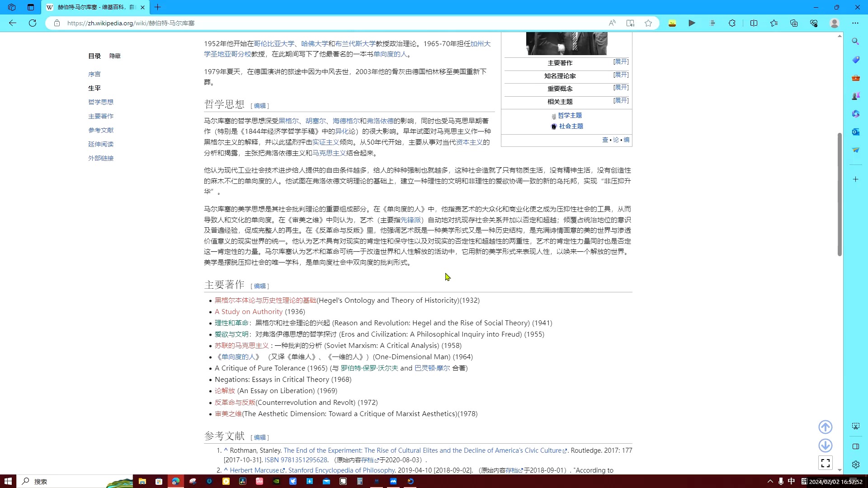This screenshot has height=488, width=868.
Task: Open browser essentials heart icon
Action: tap(814, 23)
